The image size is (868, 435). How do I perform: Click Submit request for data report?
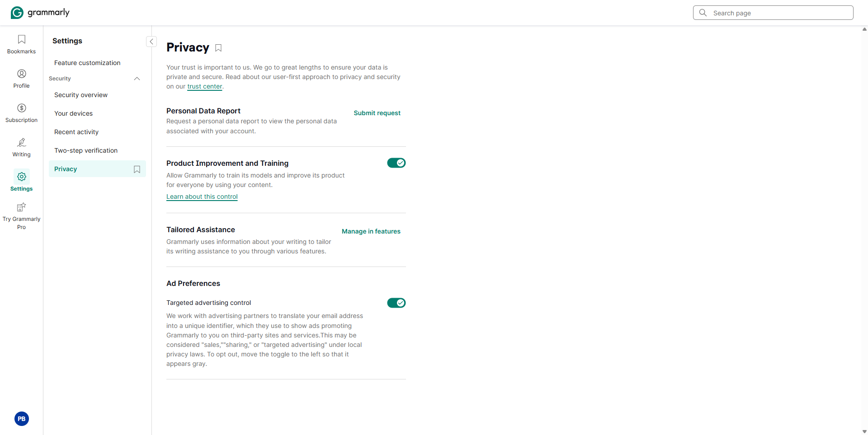tap(377, 113)
